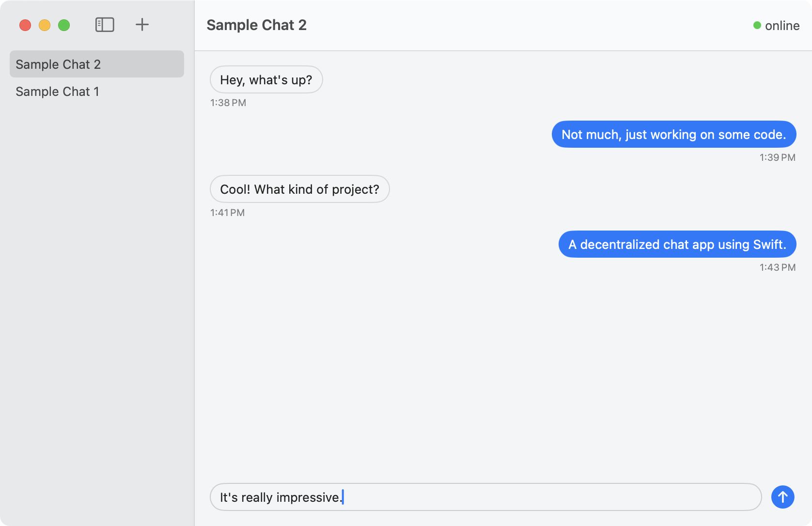Select the "Not much, just working" message bubble
812x526 pixels.
click(x=673, y=135)
